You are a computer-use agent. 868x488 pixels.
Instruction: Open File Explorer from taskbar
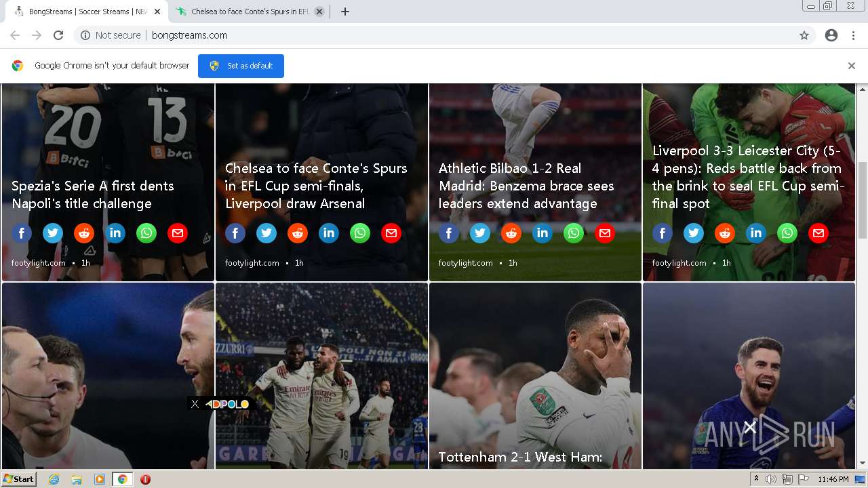77,479
